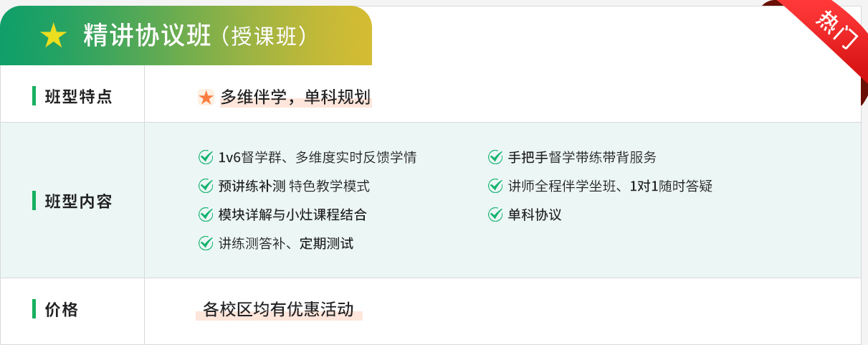The image size is (868, 345).
Task: Click the orange star beside 多维伴学
Action: pyautogui.click(x=206, y=98)
